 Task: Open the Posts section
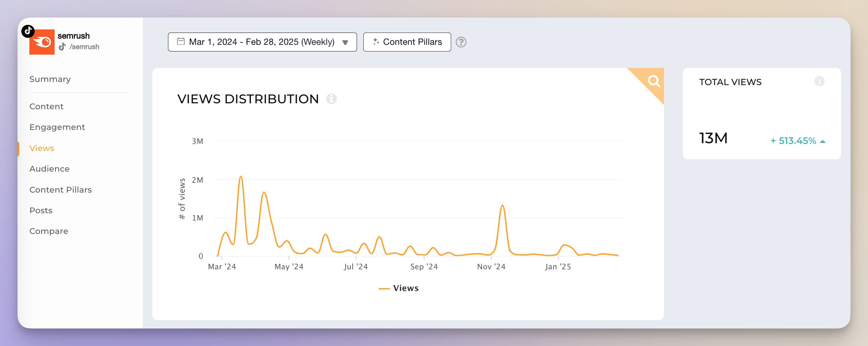click(x=41, y=210)
